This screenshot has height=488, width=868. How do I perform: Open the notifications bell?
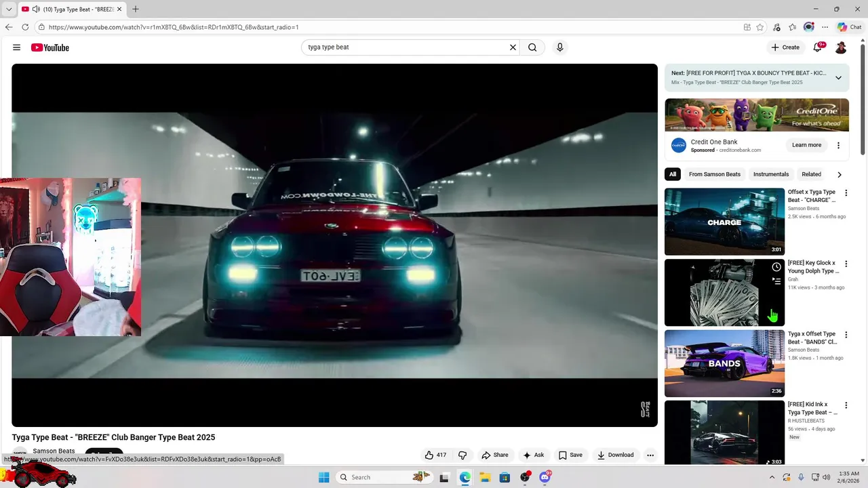[818, 47]
